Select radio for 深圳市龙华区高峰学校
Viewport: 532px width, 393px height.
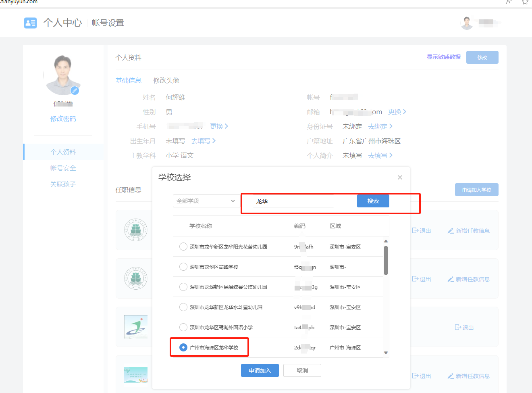point(183,267)
